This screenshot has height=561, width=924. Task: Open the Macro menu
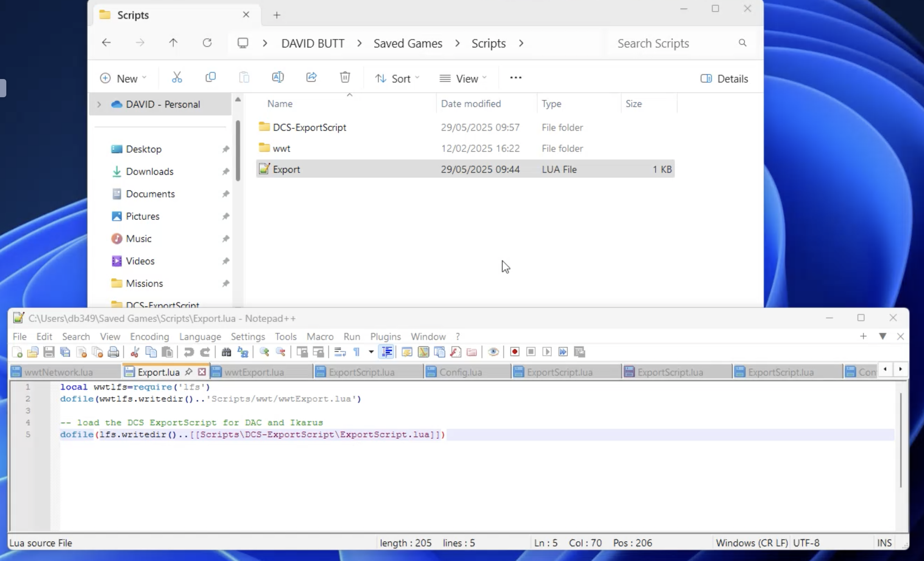click(x=320, y=336)
